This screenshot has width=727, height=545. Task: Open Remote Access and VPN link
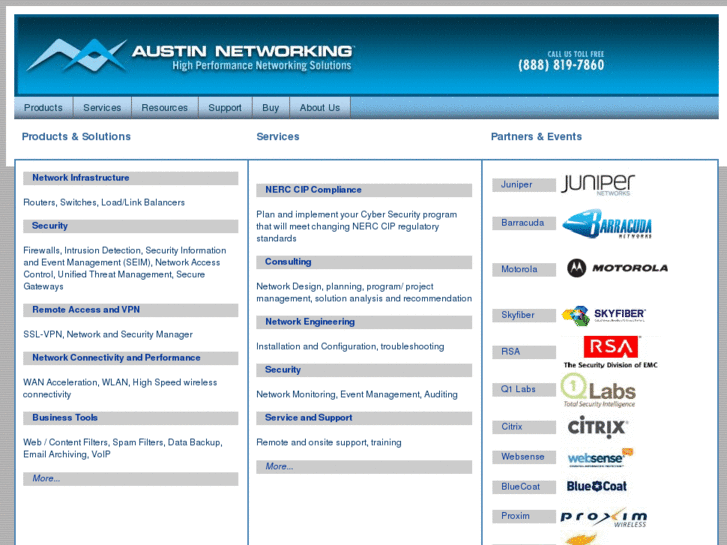pyautogui.click(x=131, y=310)
